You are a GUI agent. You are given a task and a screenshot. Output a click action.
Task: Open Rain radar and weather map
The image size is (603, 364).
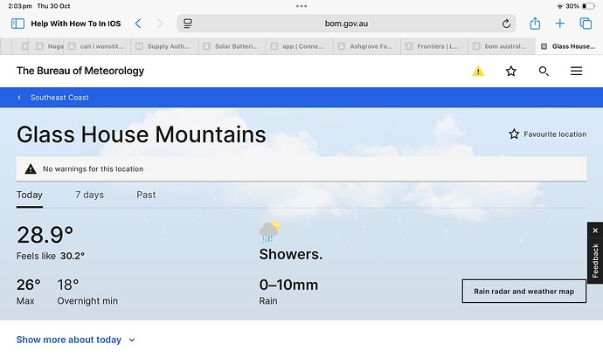pyautogui.click(x=523, y=291)
